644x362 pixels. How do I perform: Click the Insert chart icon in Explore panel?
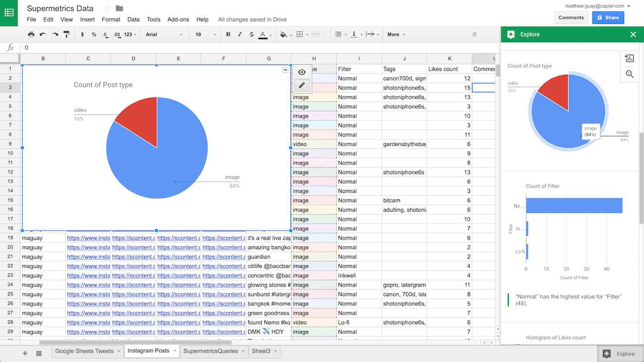click(x=629, y=57)
